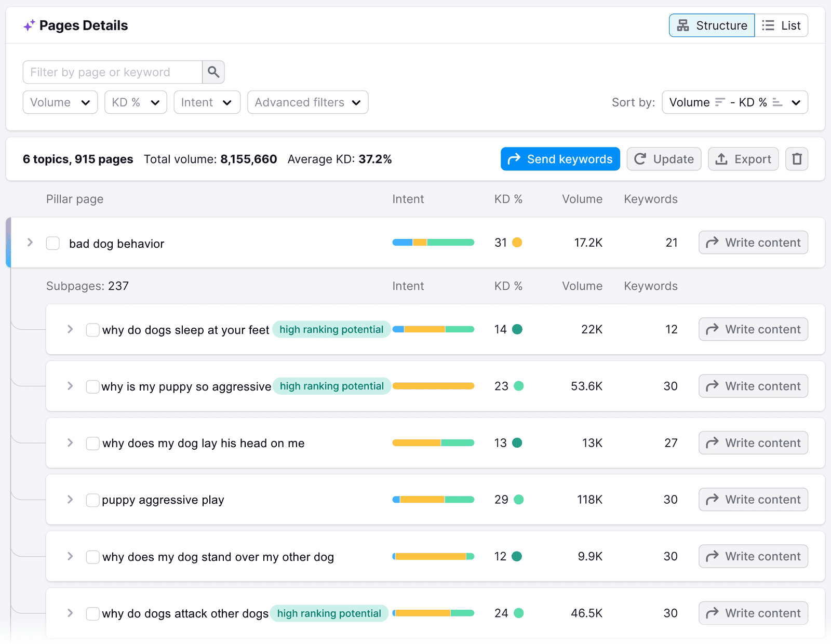This screenshot has width=831, height=644.
Task: Expand the bad dog behavior pillar page
Action: coord(30,242)
